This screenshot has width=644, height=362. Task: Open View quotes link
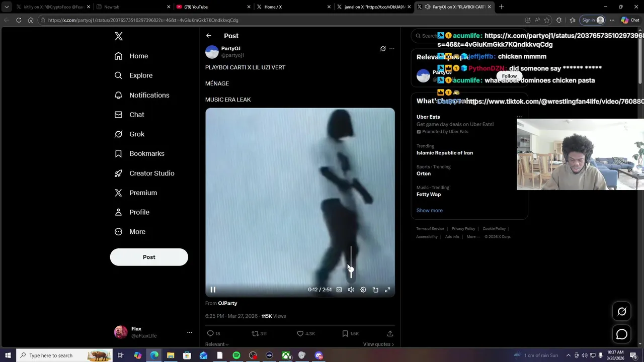click(378, 344)
